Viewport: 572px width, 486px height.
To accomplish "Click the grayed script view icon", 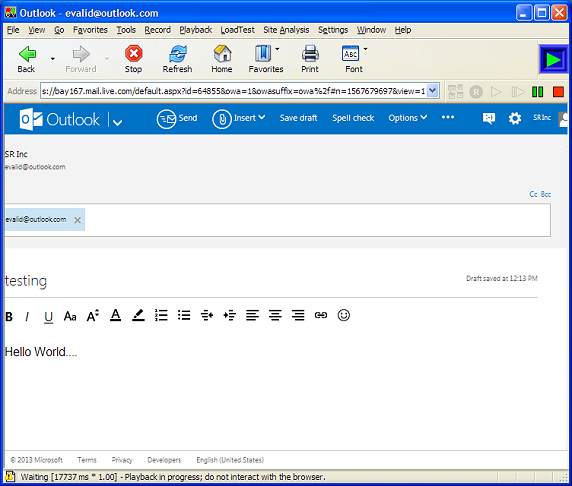I will (455, 92).
